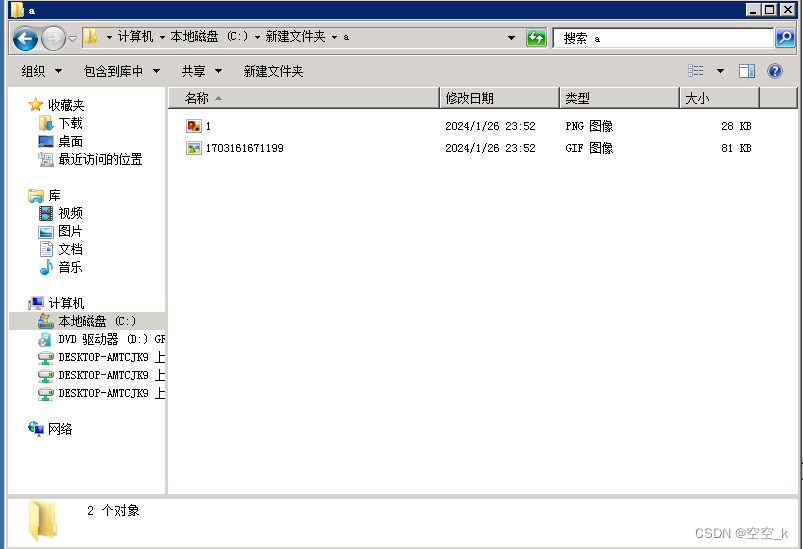The height and width of the screenshot is (549, 803).
Task: Open the 组织 menu
Action: click(x=41, y=71)
